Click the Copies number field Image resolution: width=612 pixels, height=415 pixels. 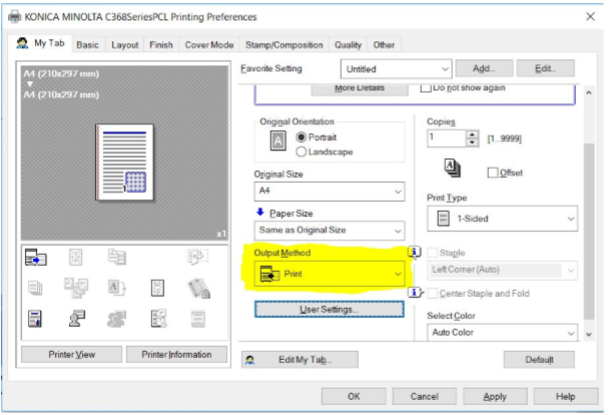coord(447,138)
